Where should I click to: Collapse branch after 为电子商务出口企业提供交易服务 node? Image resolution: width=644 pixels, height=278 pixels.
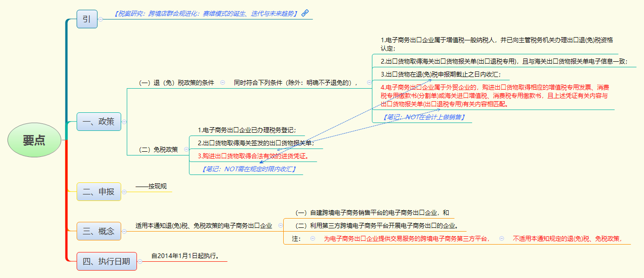(502, 239)
